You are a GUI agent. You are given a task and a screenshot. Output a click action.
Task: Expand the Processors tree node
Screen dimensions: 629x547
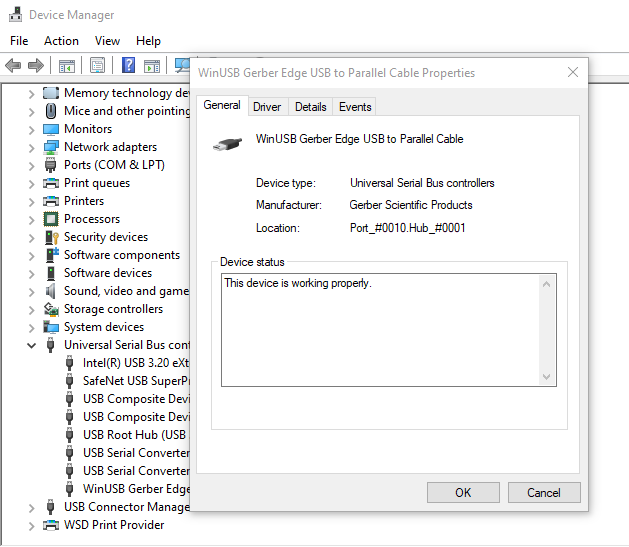(x=31, y=220)
